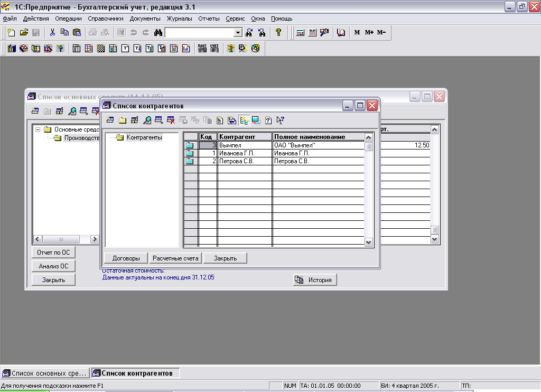The image size is (541, 392).
Task: Switch to Список основных средств window tab
Action: coord(45,374)
